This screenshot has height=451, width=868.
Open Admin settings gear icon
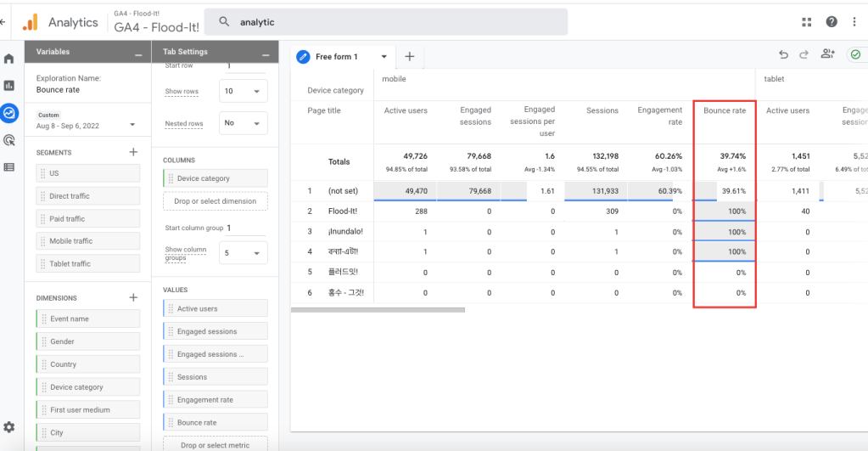coord(8,427)
